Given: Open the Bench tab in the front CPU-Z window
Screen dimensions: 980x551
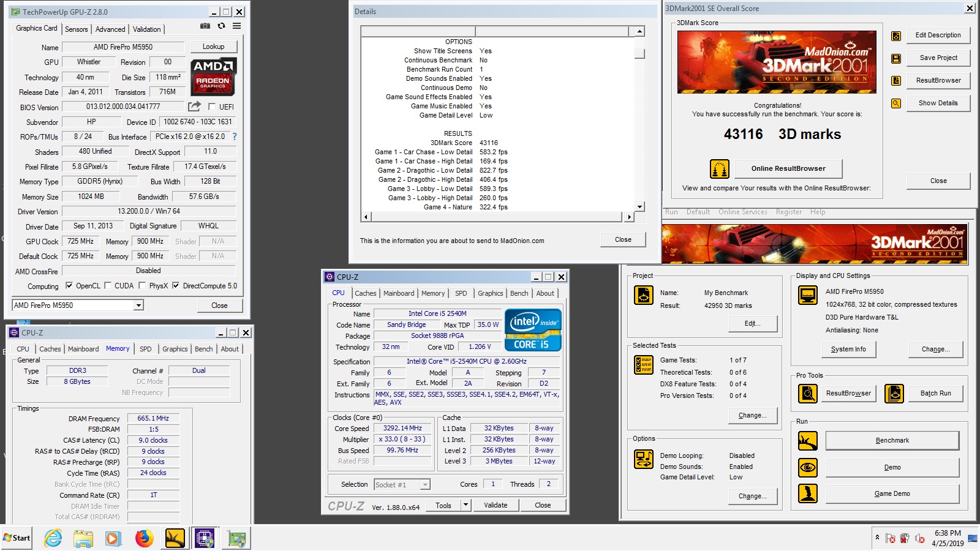Looking at the screenshot, I should pyautogui.click(x=519, y=293).
